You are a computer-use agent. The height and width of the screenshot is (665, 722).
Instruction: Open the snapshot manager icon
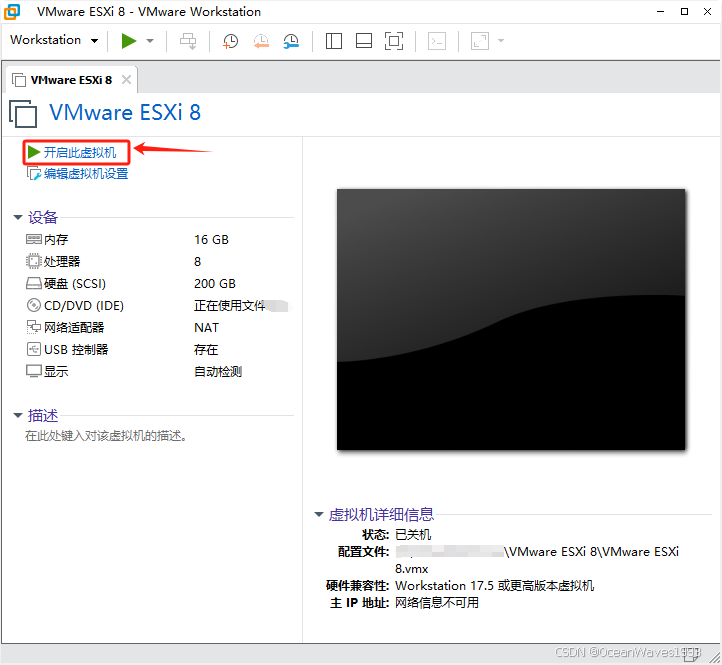pos(291,41)
